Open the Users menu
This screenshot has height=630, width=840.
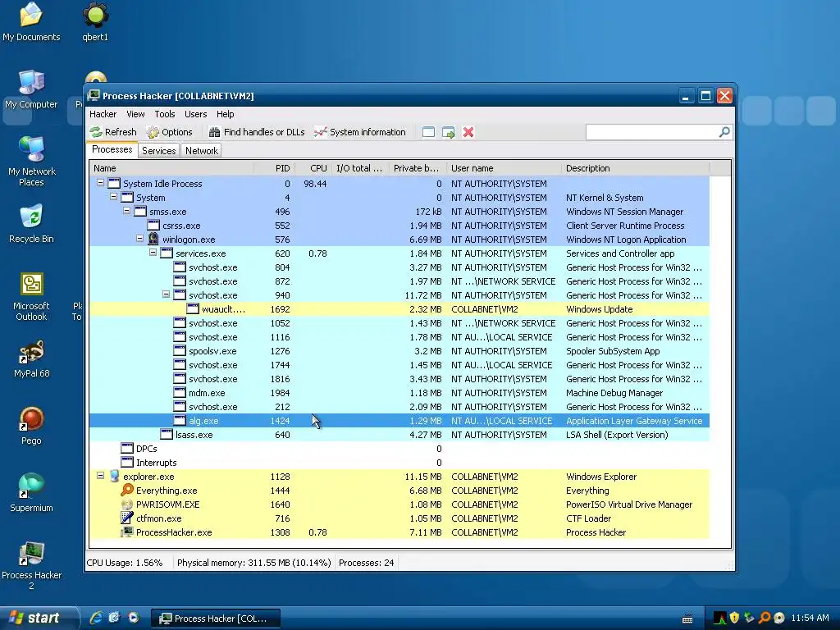click(195, 114)
